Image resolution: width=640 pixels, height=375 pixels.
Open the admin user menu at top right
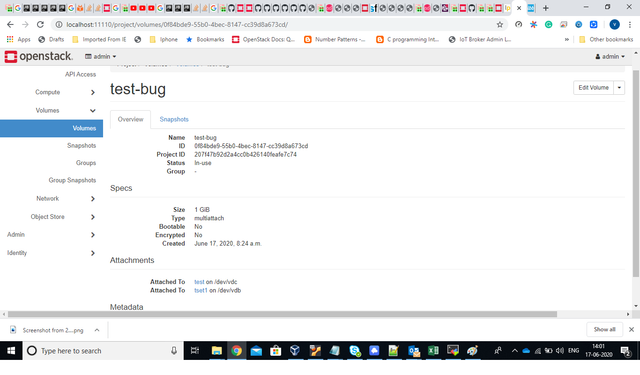[x=610, y=56]
